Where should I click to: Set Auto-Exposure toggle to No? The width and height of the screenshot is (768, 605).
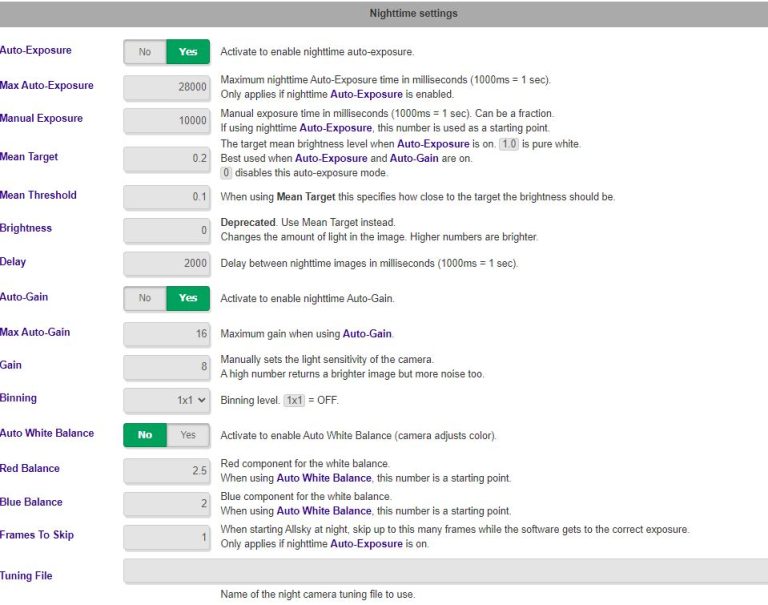(x=145, y=52)
